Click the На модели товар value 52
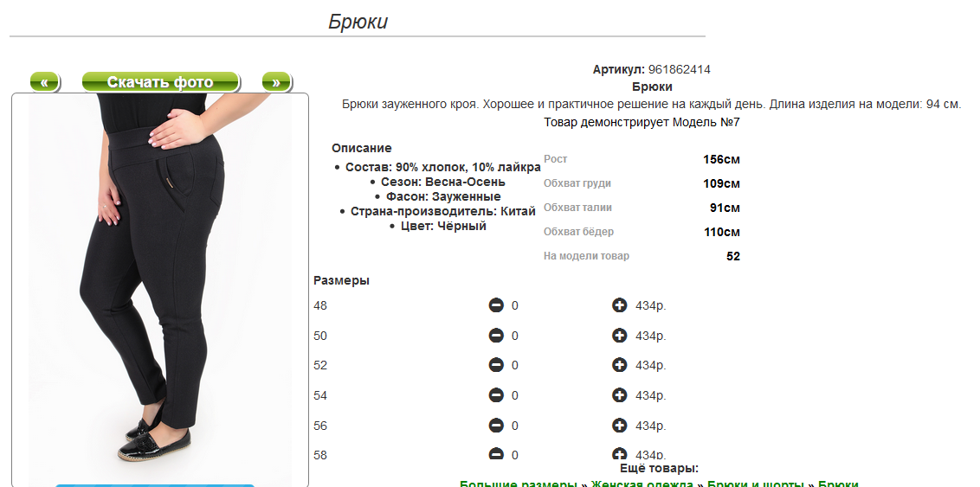This screenshot has width=980, height=487. (x=733, y=256)
